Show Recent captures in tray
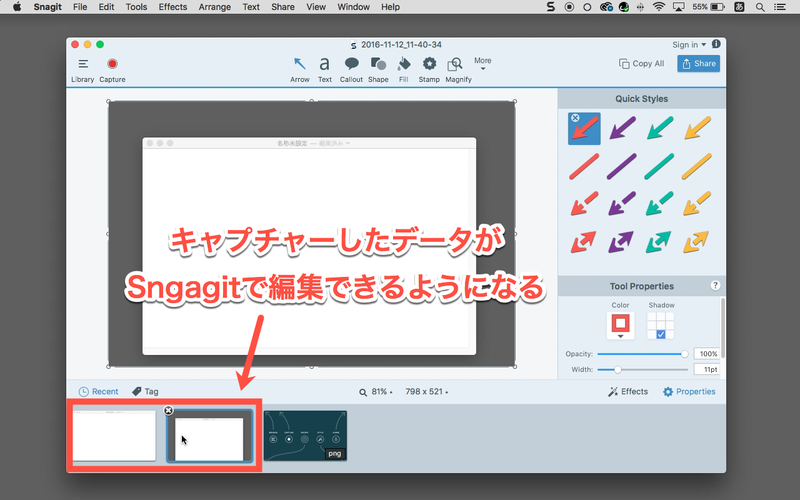The image size is (800, 500). [x=98, y=391]
